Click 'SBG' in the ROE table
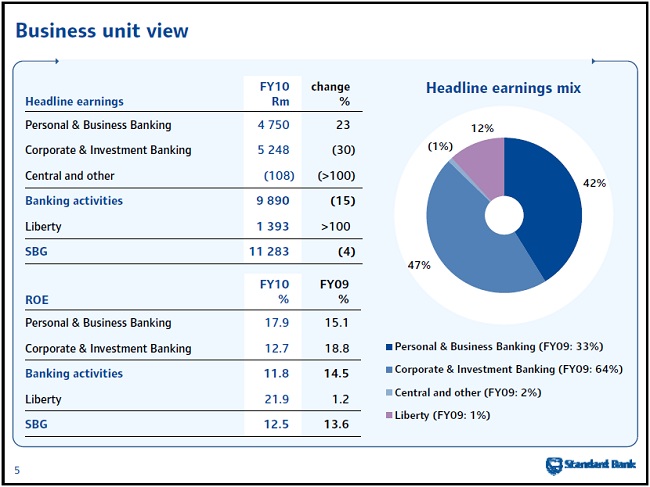The width and height of the screenshot is (650, 487). click(36, 424)
